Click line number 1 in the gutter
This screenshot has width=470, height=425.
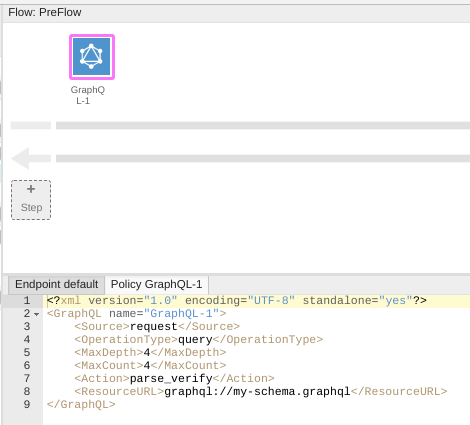(x=27, y=301)
